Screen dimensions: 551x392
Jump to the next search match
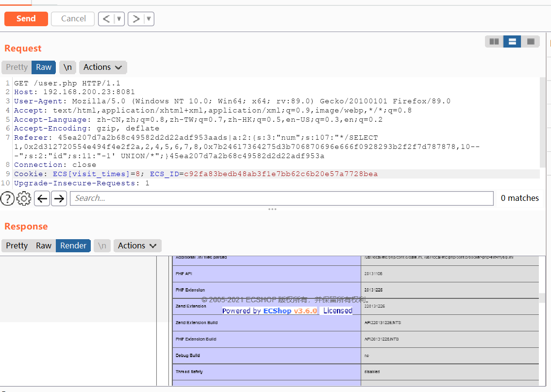pyautogui.click(x=59, y=198)
